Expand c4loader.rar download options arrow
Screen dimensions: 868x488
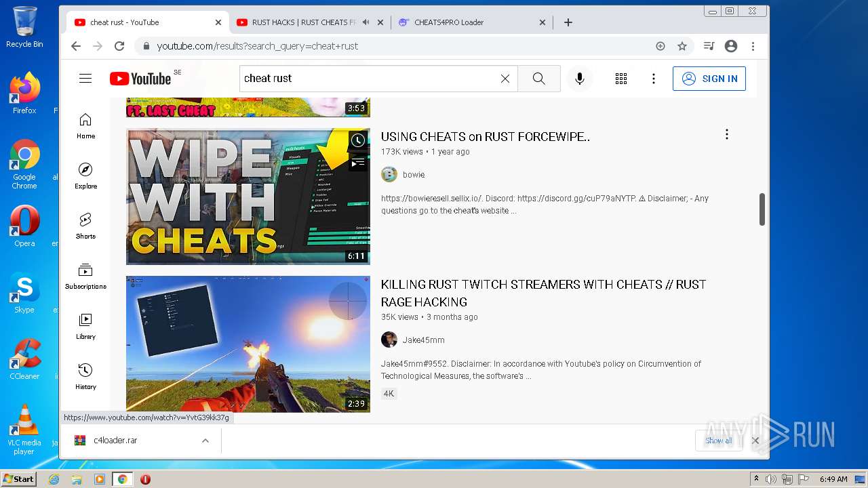[x=205, y=441]
